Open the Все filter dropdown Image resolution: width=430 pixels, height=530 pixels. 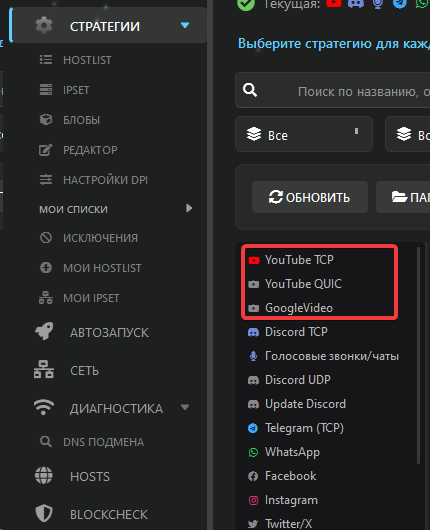point(304,134)
